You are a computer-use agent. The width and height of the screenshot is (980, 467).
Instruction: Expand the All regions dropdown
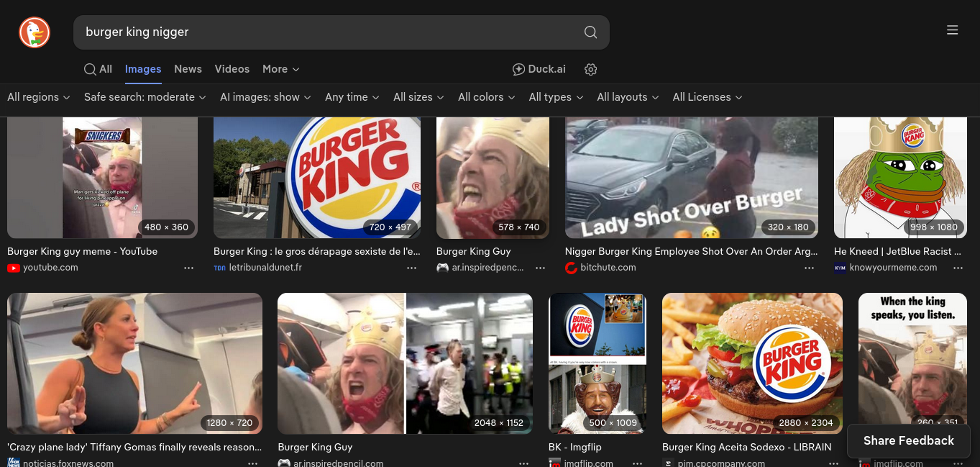(38, 97)
